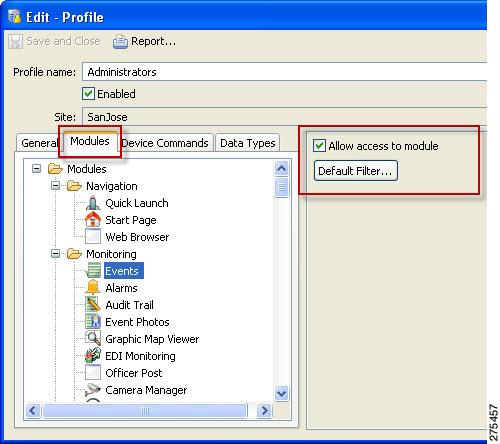
Task: Click the Report printer icon
Action: pyautogui.click(x=120, y=42)
